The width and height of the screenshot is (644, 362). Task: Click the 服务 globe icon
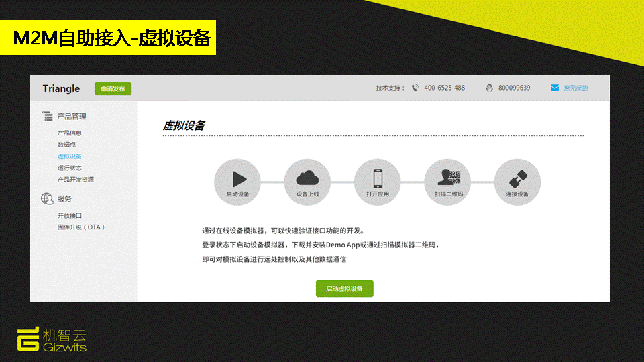pyautogui.click(x=48, y=198)
